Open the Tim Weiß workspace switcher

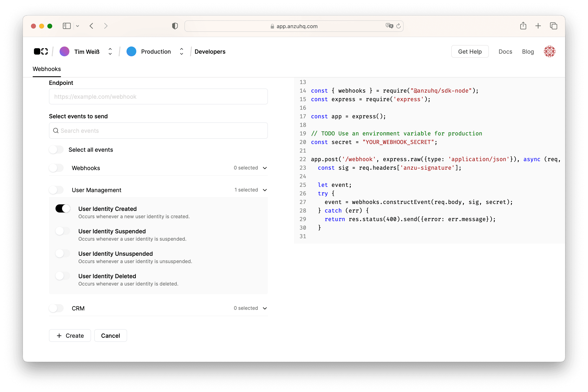(x=110, y=52)
